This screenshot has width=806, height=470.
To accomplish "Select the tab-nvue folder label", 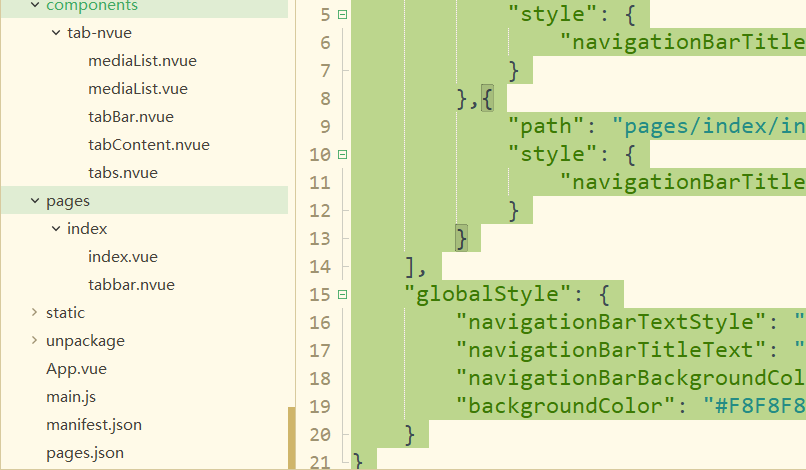I will point(99,33).
